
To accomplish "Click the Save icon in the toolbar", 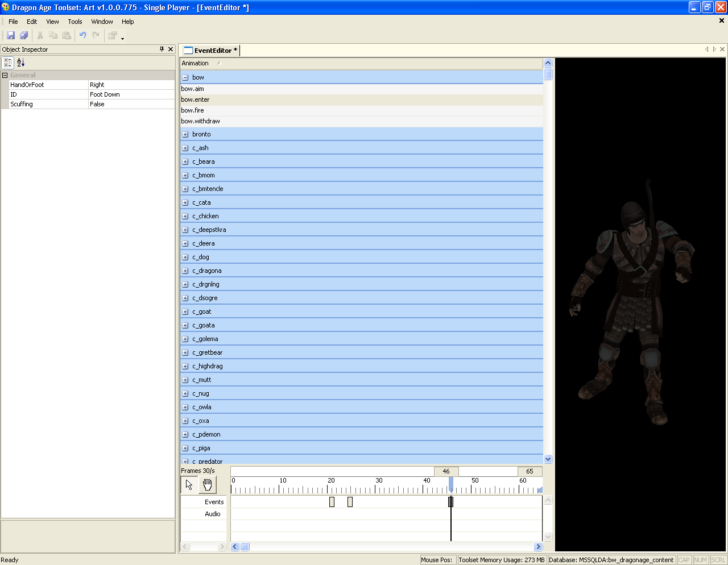I will click(11, 35).
